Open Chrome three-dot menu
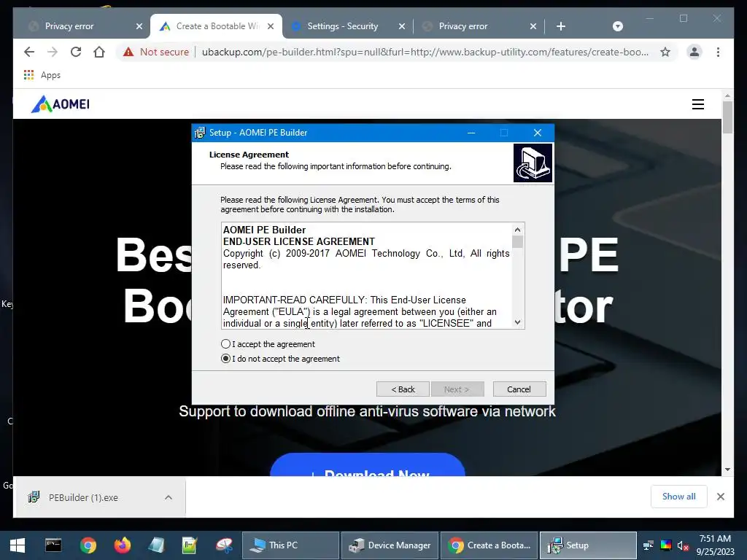Screen dimensions: 747x560 (718, 52)
